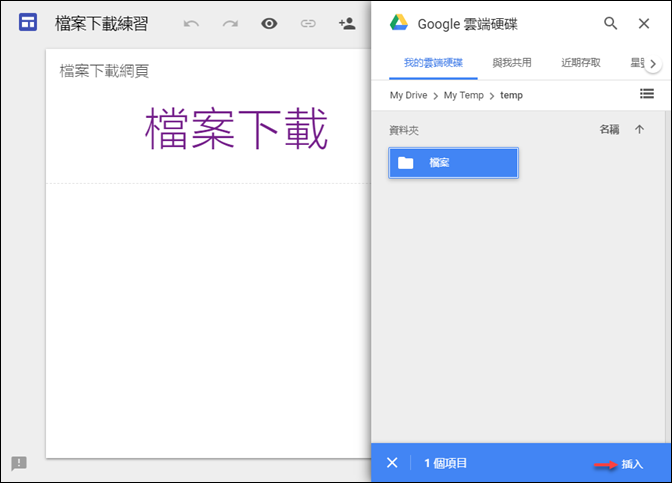Go to My Temp in breadcrumb
Viewport: 672px width, 483px height.
click(464, 95)
